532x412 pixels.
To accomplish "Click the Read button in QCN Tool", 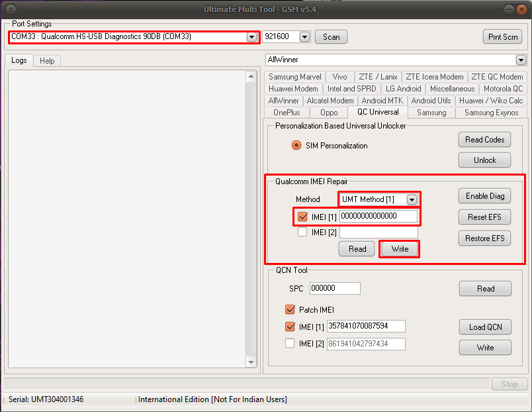I will (485, 289).
